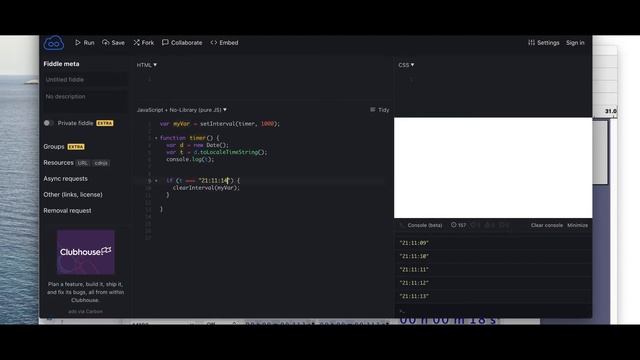Click the Untitled fiddle title field
The image size is (640, 360).
[x=85, y=80]
